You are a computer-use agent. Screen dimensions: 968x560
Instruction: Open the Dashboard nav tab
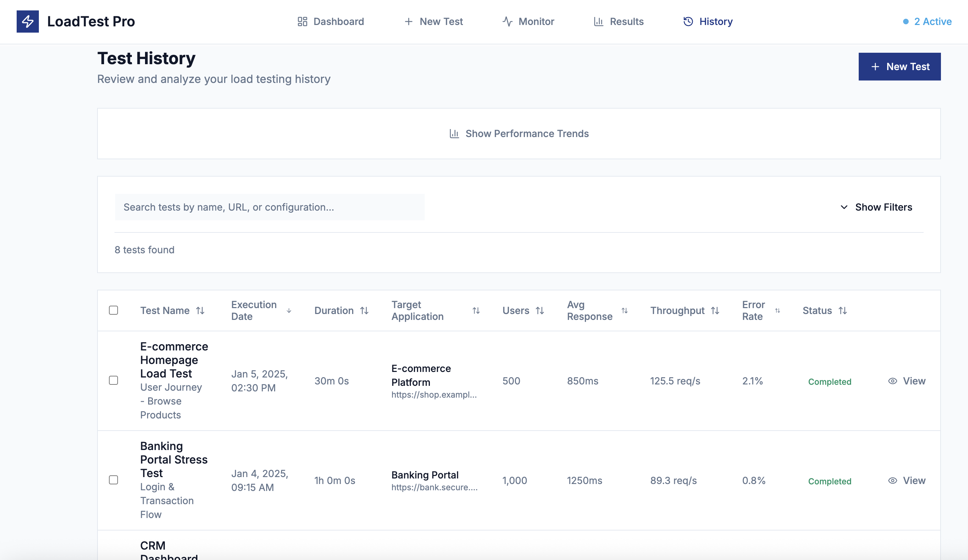point(331,22)
